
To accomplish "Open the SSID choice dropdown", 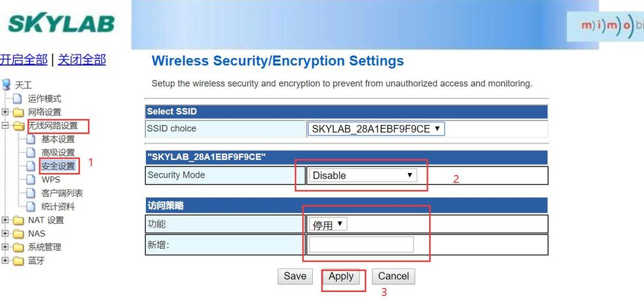I will coord(376,129).
